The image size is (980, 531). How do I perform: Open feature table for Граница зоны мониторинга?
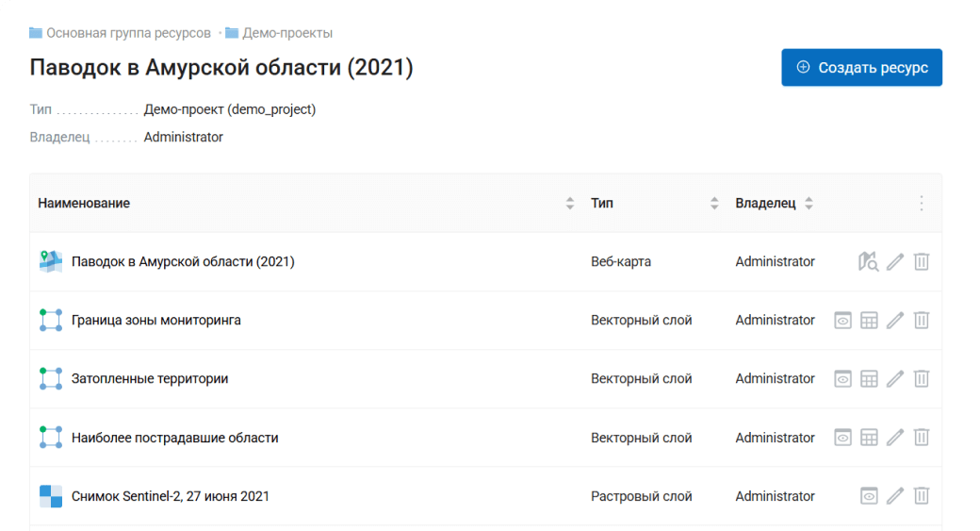(869, 321)
